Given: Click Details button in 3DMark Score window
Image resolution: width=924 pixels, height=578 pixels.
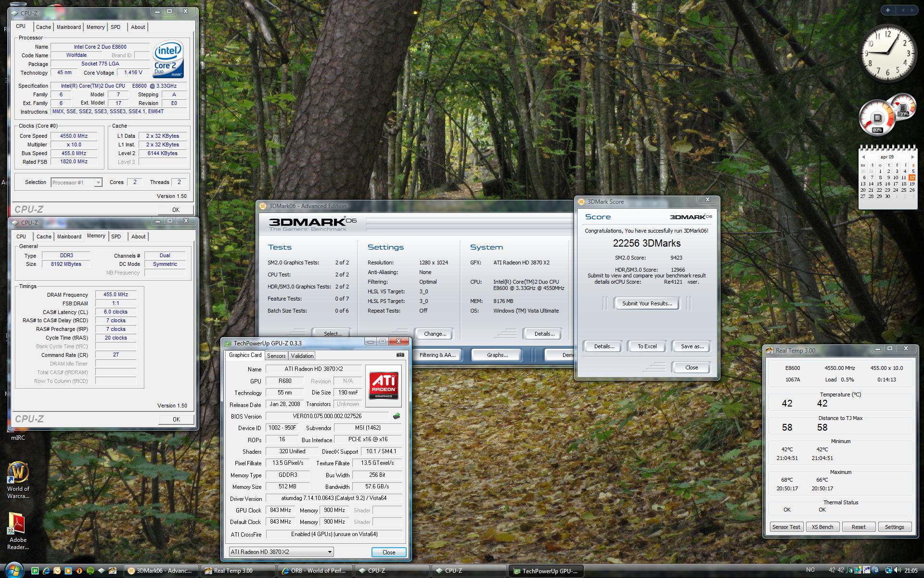Looking at the screenshot, I should point(603,346).
